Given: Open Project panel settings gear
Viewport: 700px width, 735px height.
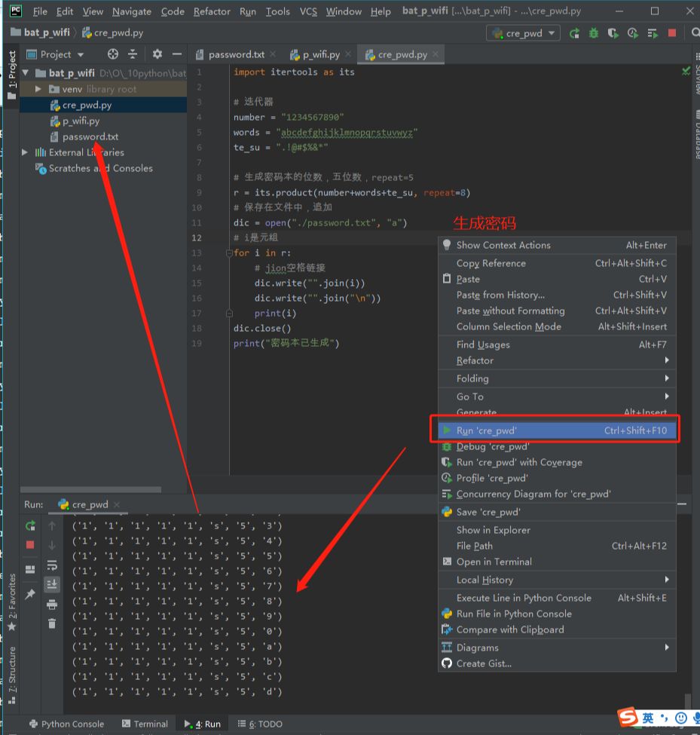Looking at the screenshot, I should tap(157, 54).
